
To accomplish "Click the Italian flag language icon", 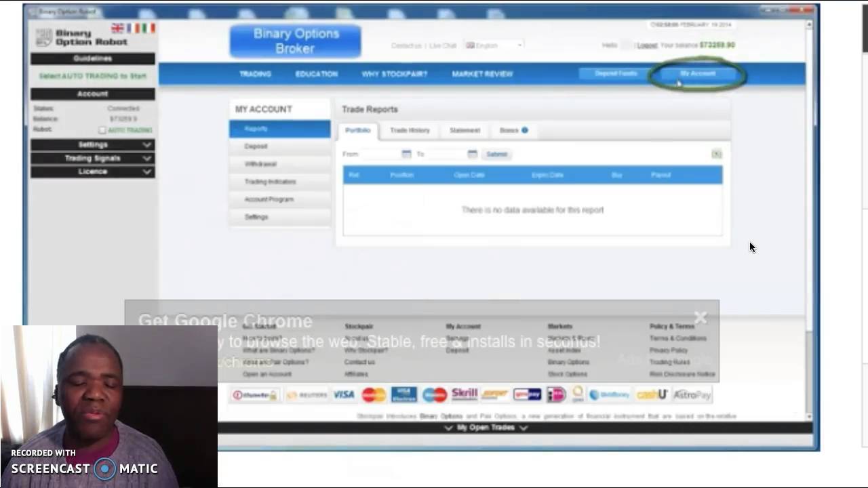I will coord(148,28).
